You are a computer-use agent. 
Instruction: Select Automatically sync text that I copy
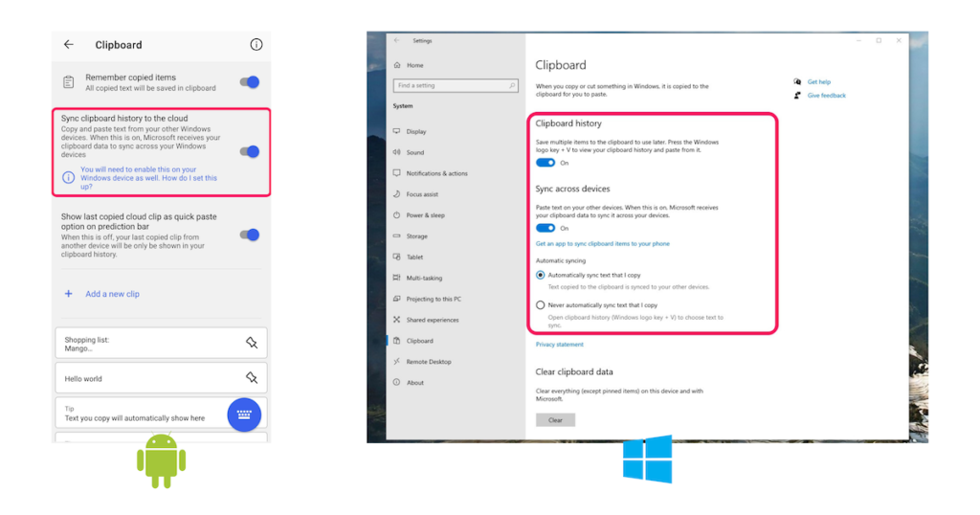541,275
